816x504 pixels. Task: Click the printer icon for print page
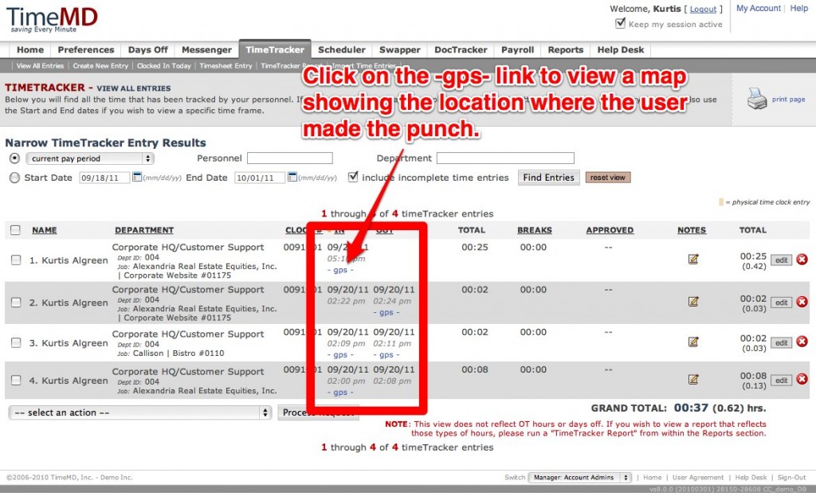(x=757, y=98)
